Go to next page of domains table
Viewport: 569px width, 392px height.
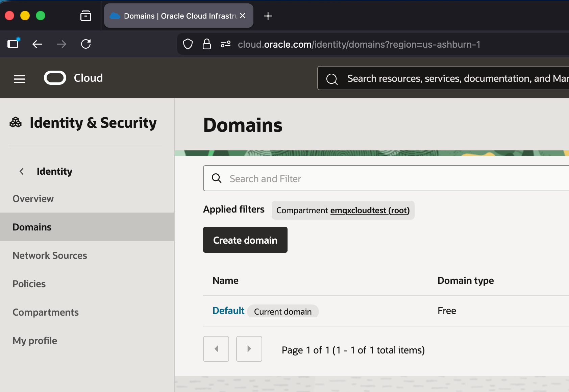(x=249, y=349)
